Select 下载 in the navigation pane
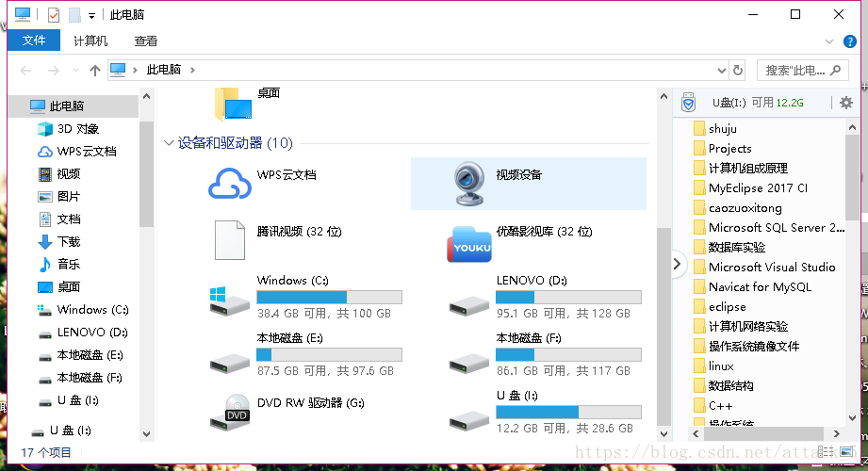Image resolution: width=868 pixels, height=471 pixels. click(x=69, y=242)
